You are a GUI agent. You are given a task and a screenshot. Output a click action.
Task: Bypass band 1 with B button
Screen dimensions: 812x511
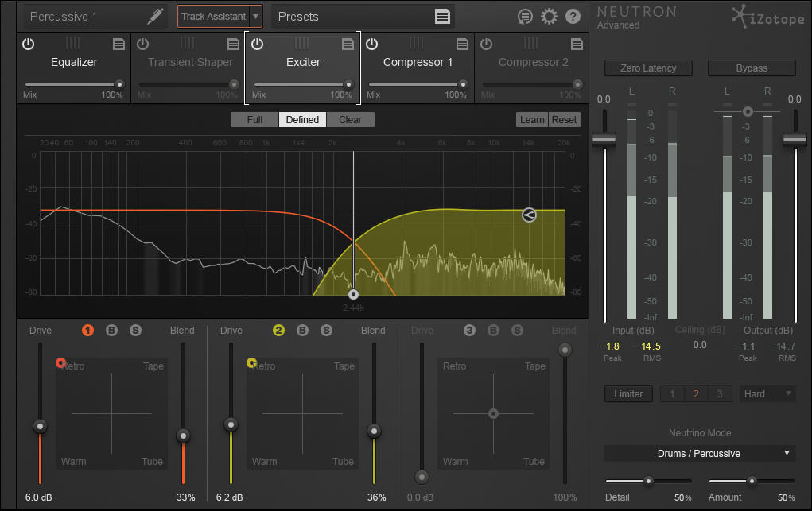[111, 331]
